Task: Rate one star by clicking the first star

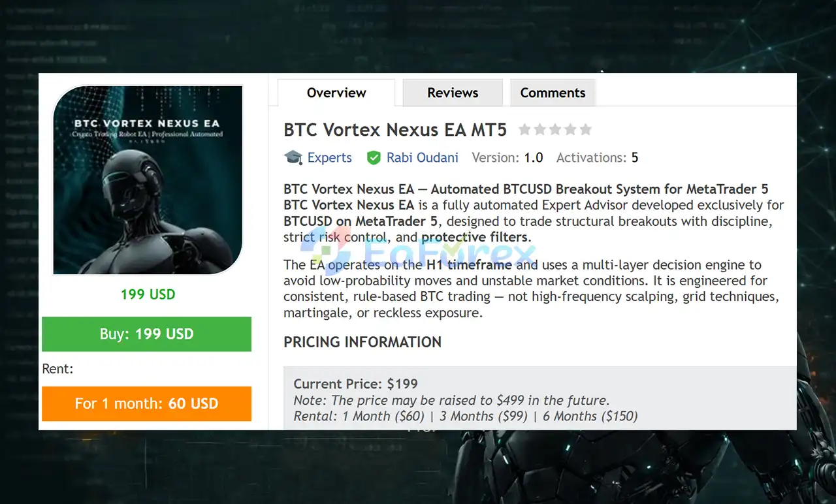Action: point(524,129)
